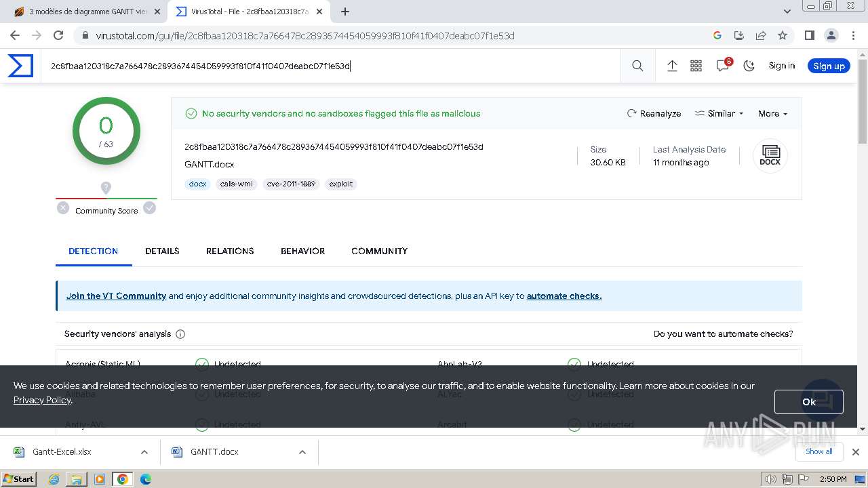
Task: Click the automate checks link
Action: (564, 296)
